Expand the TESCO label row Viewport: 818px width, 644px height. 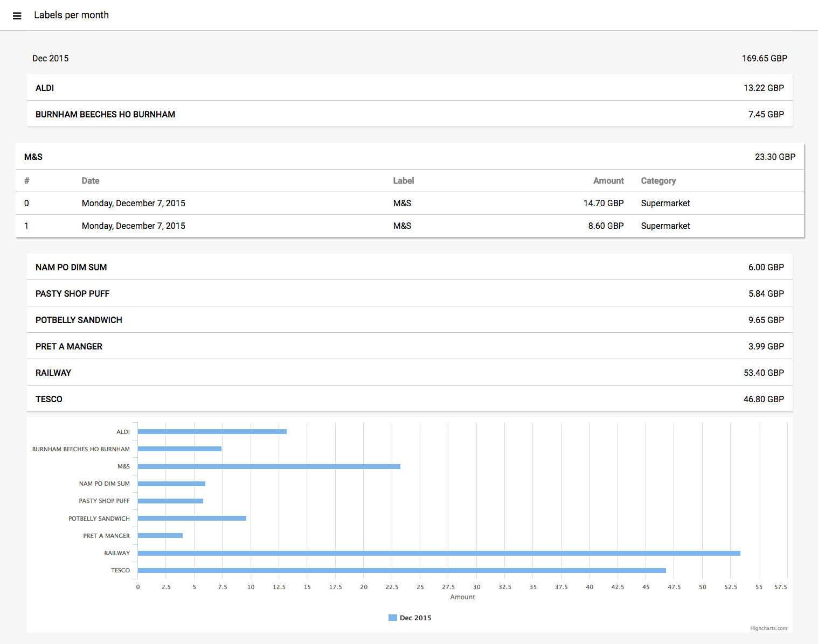tap(410, 399)
